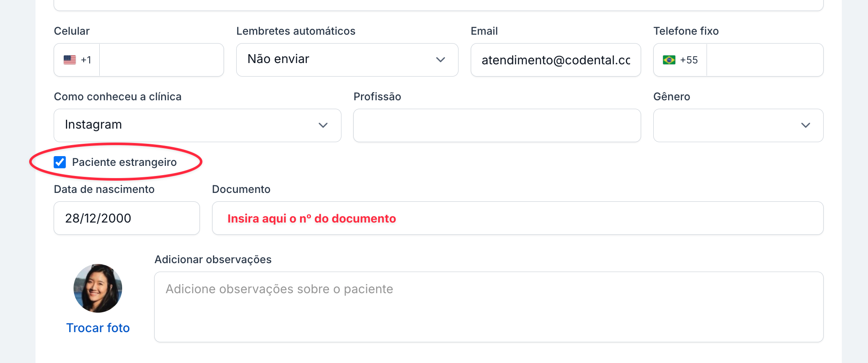Click the chevron arrow in the Gênero field
The image size is (868, 363).
805,125
